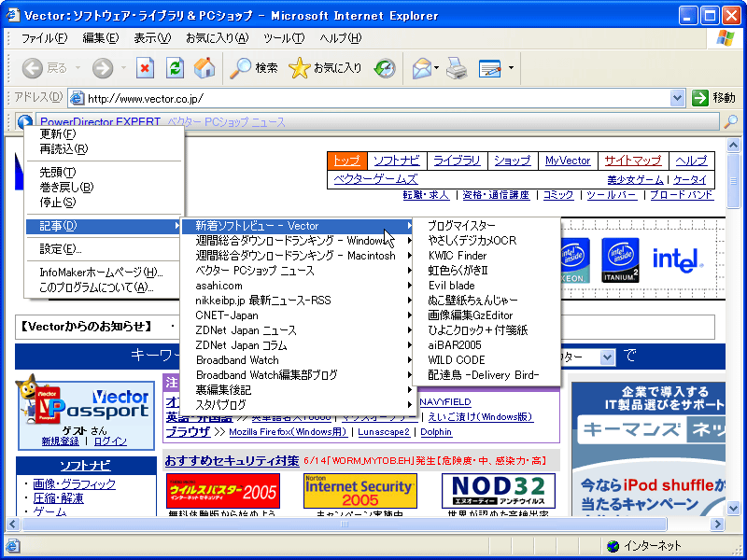Go to Home page icon
The height and width of the screenshot is (560, 747).
(204, 68)
